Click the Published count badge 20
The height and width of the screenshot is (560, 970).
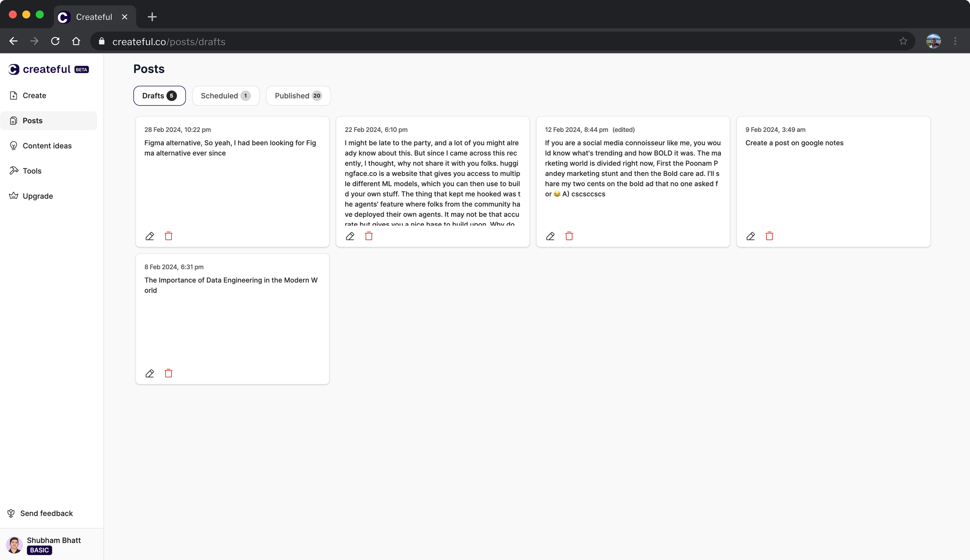point(317,96)
